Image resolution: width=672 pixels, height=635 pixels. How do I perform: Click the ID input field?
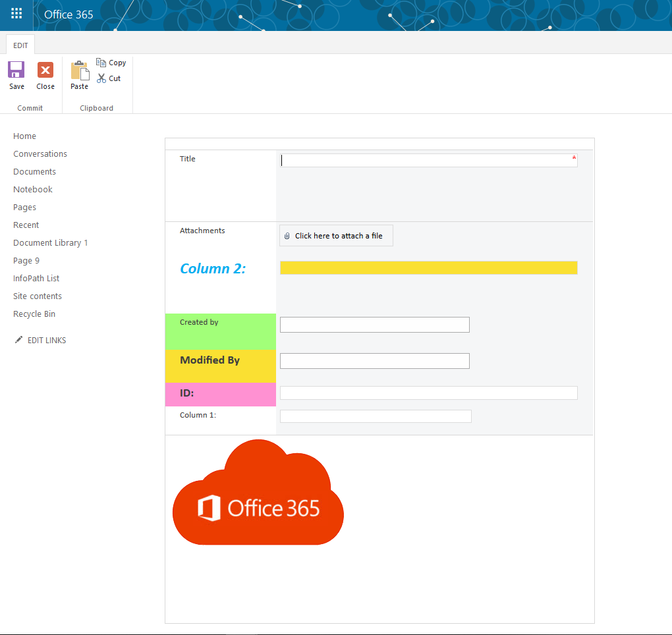click(429, 393)
